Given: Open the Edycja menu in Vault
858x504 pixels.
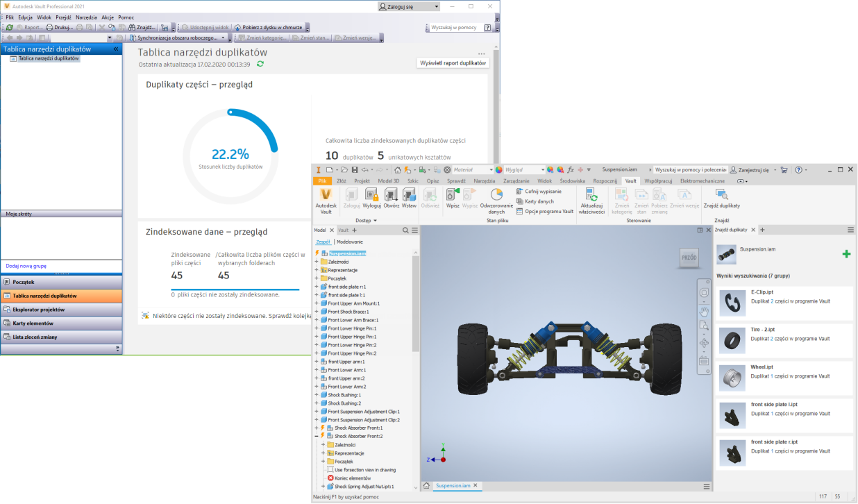Looking at the screenshot, I should pyautogui.click(x=25, y=17).
